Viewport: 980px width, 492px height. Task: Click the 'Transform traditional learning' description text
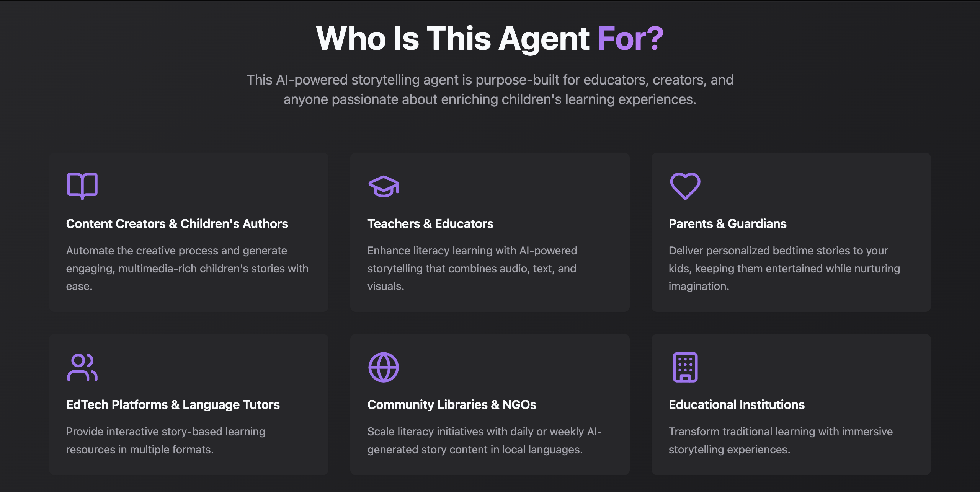pyautogui.click(x=781, y=440)
